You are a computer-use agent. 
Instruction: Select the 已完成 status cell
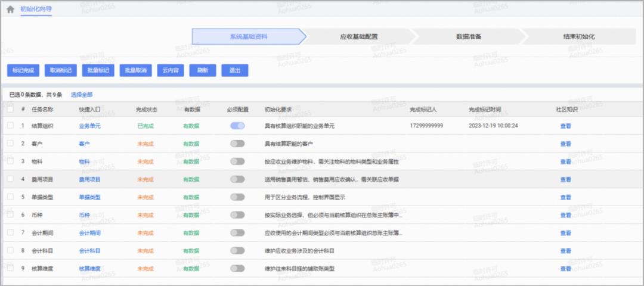[x=145, y=126]
